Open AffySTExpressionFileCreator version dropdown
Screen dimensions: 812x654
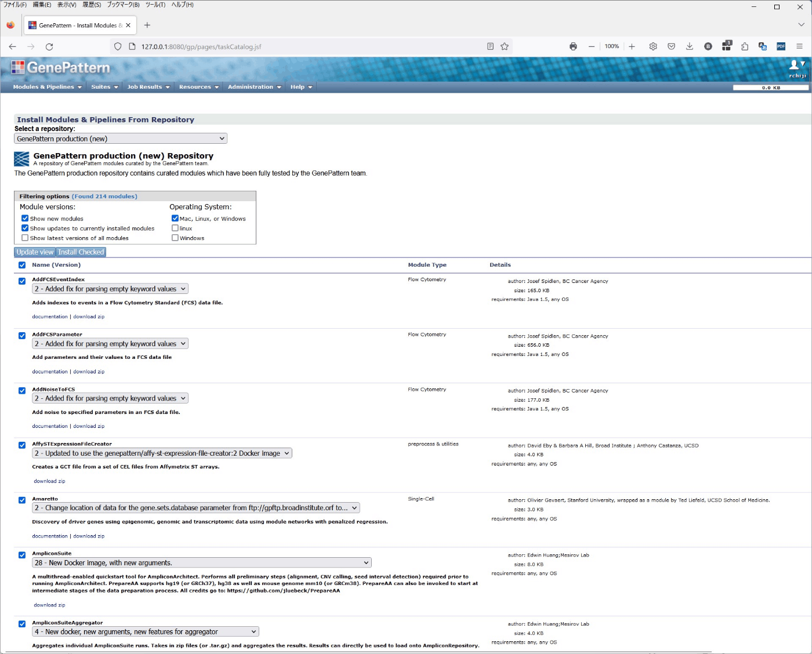coord(162,453)
